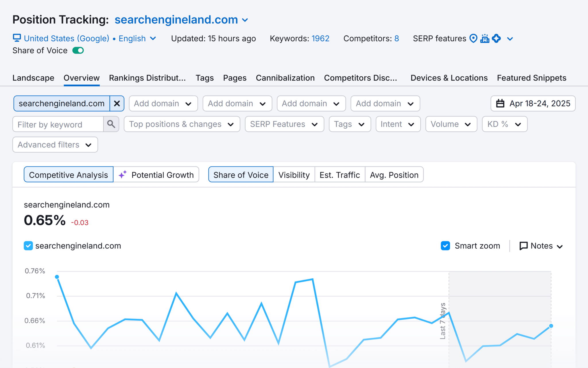The image size is (588, 368).
Task: Expand the SERP features chevron
Action: pyautogui.click(x=510, y=38)
